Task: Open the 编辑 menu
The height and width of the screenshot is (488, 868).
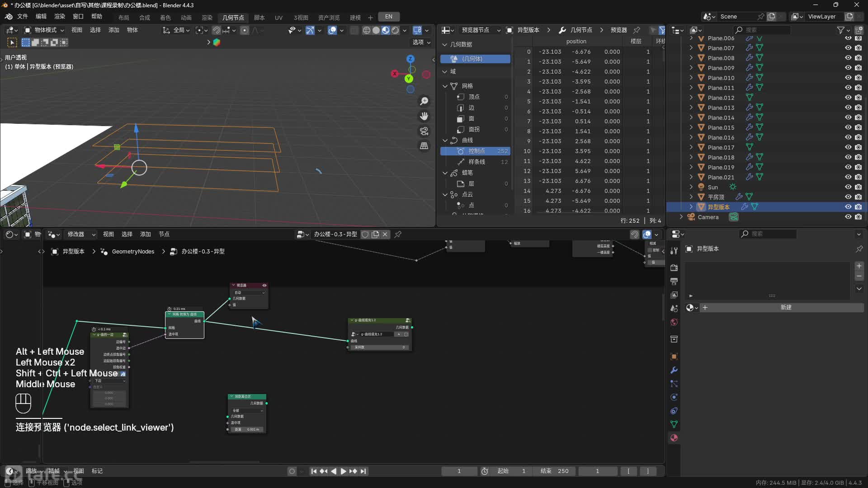Action: point(41,17)
